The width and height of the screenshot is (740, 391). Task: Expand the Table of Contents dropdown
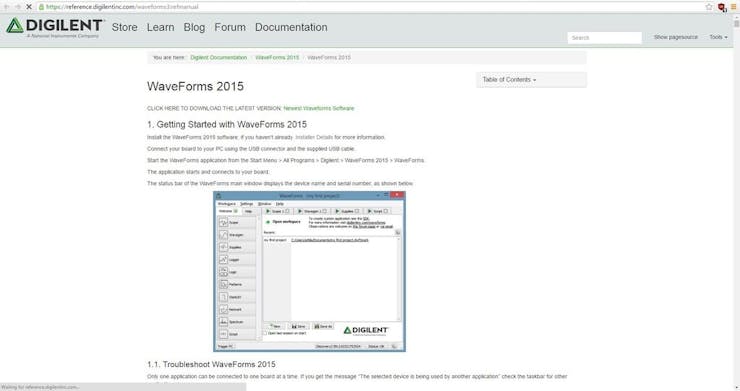pos(509,80)
